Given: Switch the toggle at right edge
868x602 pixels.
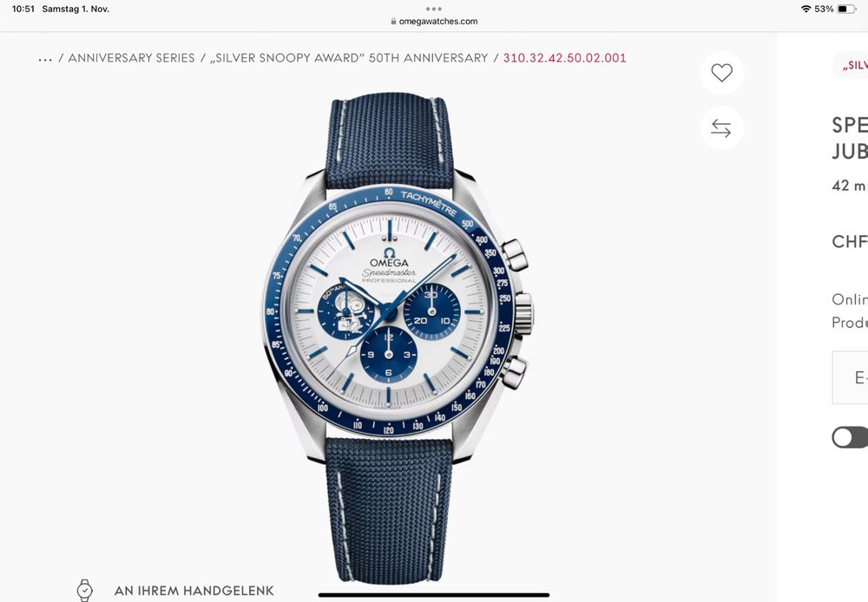Looking at the screenshot, I should [x=851, y=437].
